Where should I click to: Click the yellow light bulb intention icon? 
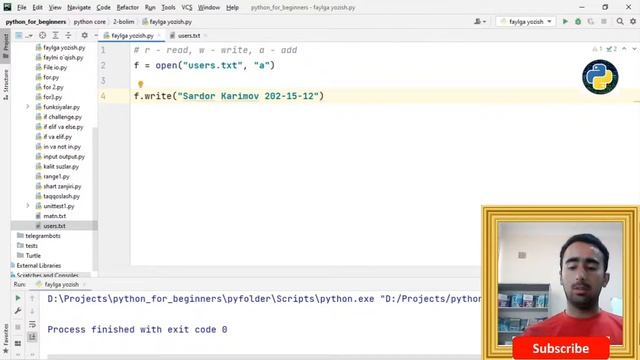click(x=140, y=84)
